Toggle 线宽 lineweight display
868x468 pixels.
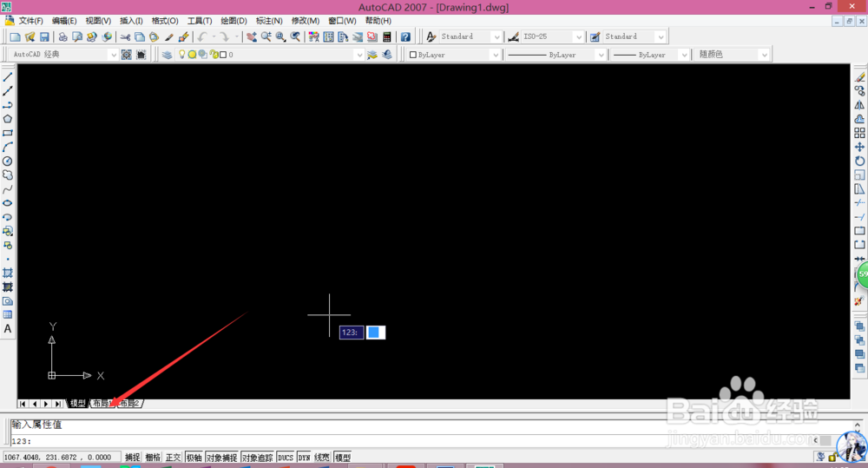(322, 458)
